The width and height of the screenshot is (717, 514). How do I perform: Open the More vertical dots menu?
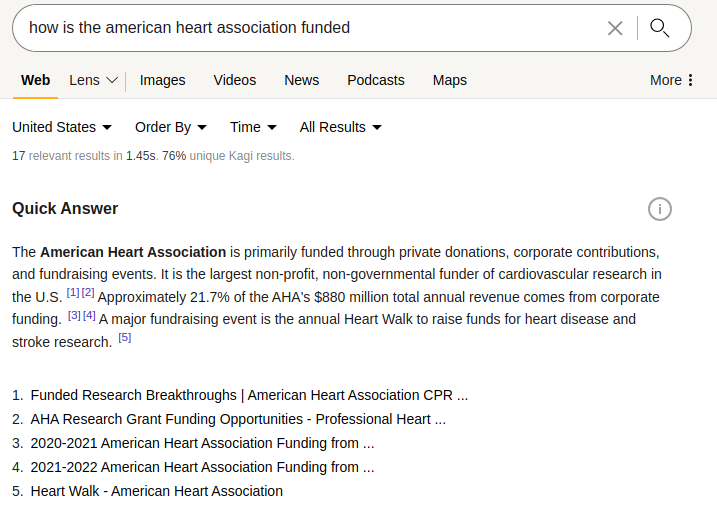coord(672,80)
